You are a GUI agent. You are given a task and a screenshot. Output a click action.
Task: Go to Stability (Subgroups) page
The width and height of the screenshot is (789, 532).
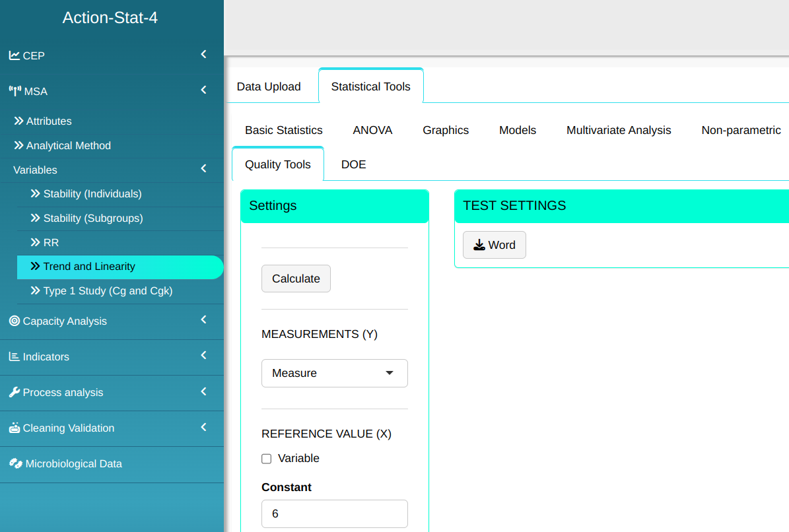coord(92,218)
